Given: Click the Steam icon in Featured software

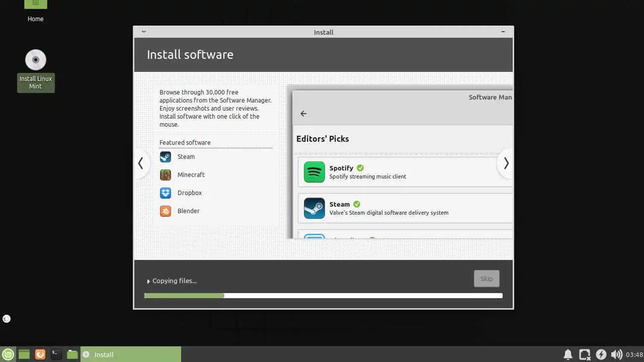Looking at the screenshot, I should coord(166,157).
